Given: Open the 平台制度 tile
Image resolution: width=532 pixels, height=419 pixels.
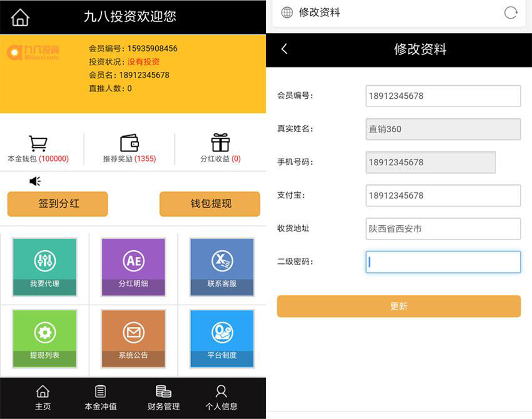Looking at the screenshot, I should (222, 339).
